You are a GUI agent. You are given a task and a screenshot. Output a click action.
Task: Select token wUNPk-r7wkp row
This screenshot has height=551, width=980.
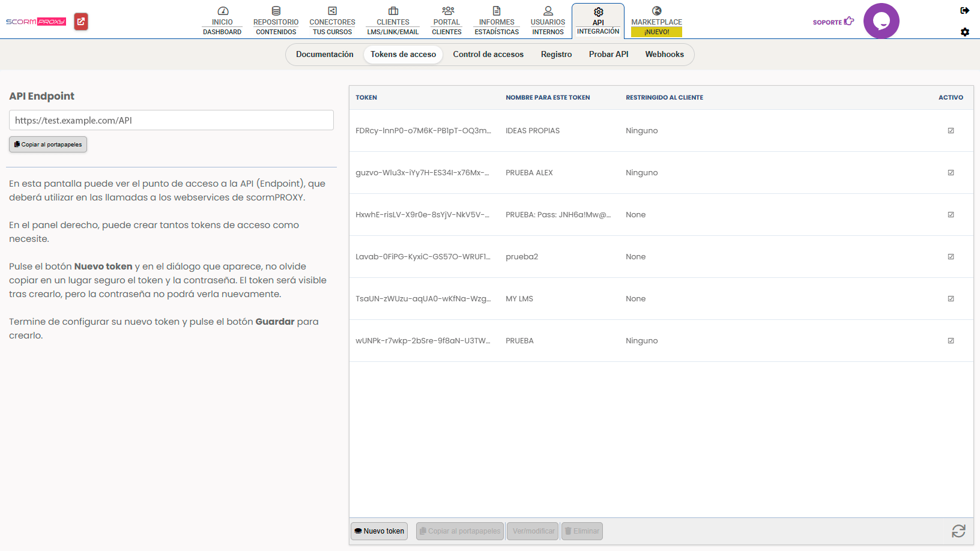661,341
